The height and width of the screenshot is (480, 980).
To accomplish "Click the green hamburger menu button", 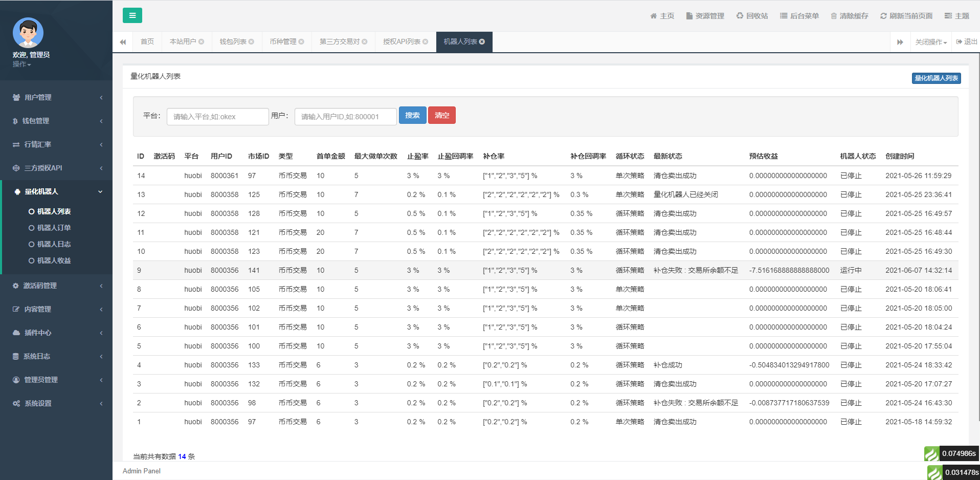I will (132, 16).
